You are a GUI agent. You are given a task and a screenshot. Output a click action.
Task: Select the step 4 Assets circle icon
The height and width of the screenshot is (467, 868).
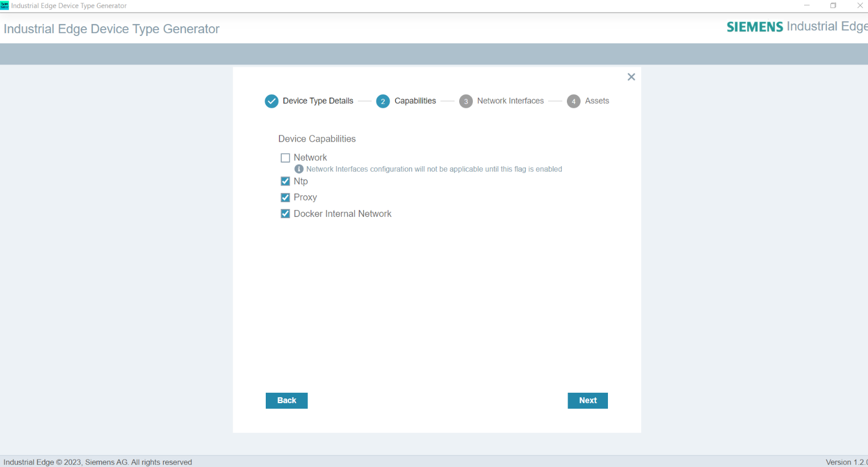pyautogui.click(x=574, y=101)
